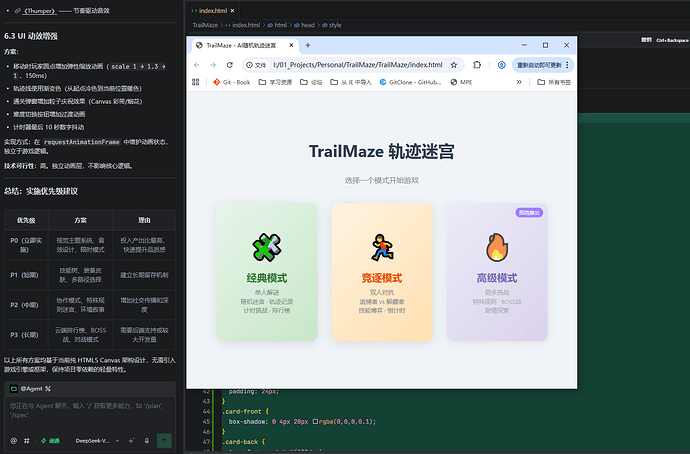Viewport: 690px width, 454px height.
Task: Open the apps grid in bookmarks bar
Action: click(x=196, y=82)
